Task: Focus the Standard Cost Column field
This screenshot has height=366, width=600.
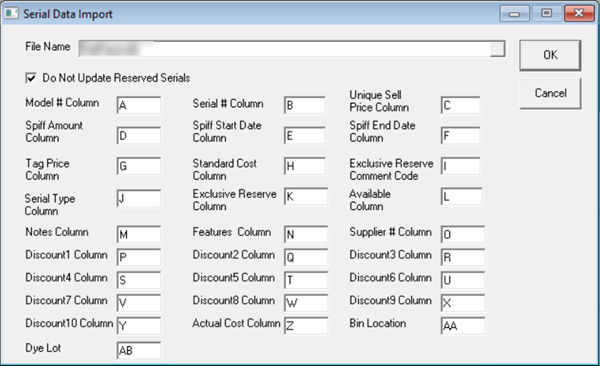Action: (x=305, y=166)
